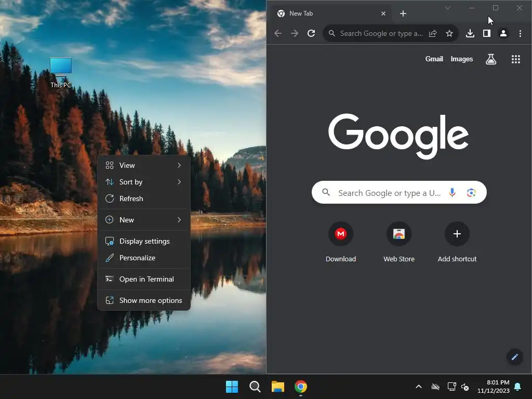Select the This PC desktop icon
Image resolution: width=532 pixels, height=399 pixels.
pyautogui.click(x=61, y=73)
